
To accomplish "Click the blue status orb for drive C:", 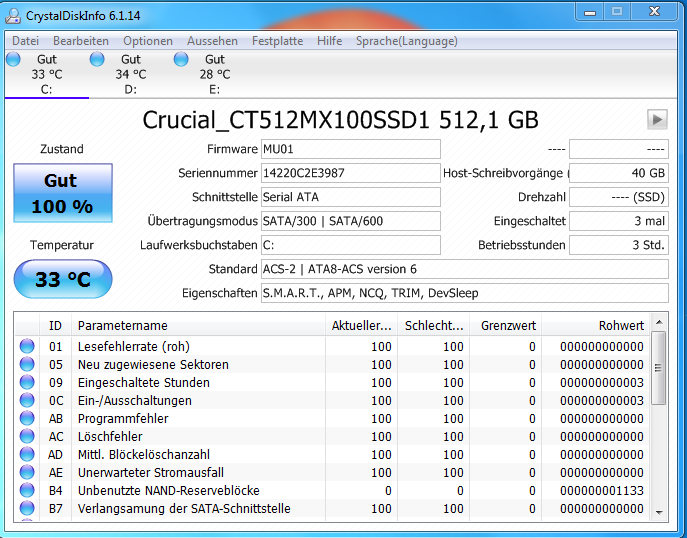I will tap(13, 59).
